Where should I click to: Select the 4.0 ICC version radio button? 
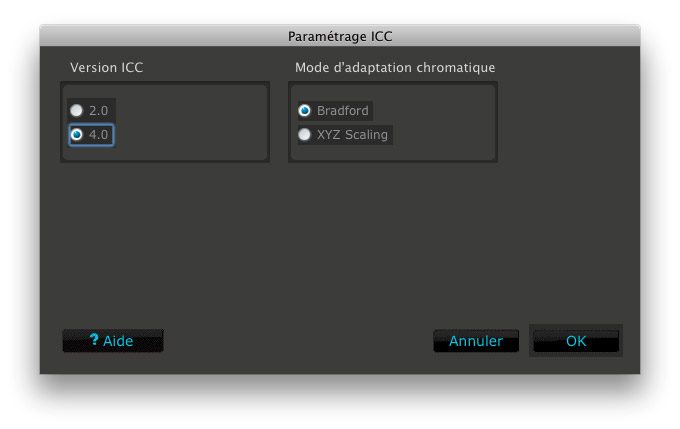[x=77, y=134]
